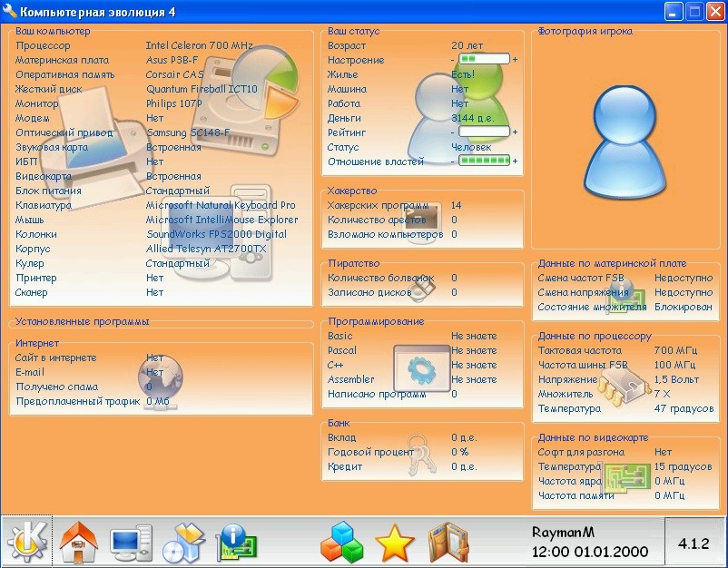Image resolution: width=728 pixels, height=568 pixels.
Task: Click the Написано программ label
Action: [377, 394]
